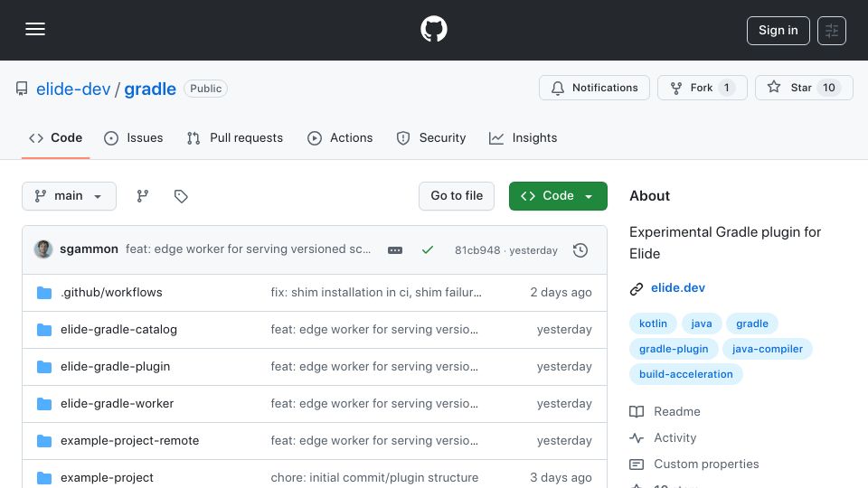
Task: Open the appearance settings icon next to Sign in
Action: [832, 31]
